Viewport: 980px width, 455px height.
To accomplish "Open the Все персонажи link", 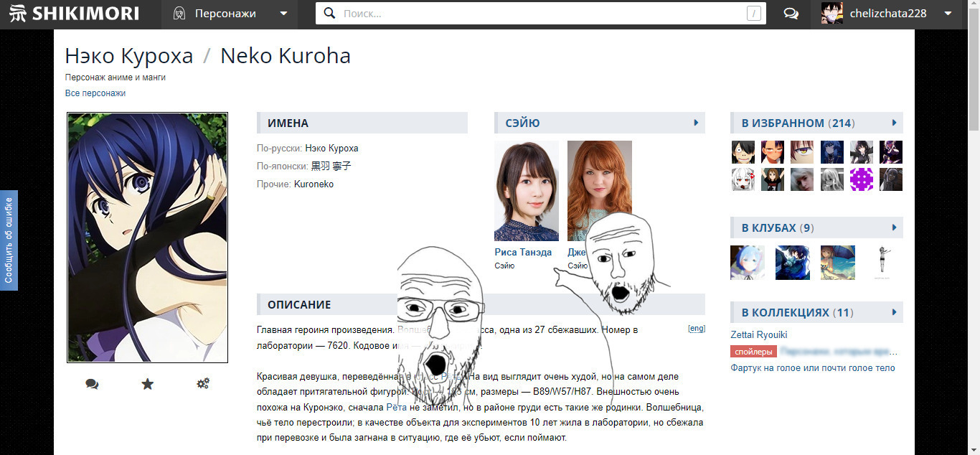I will [x=95, y=93].
